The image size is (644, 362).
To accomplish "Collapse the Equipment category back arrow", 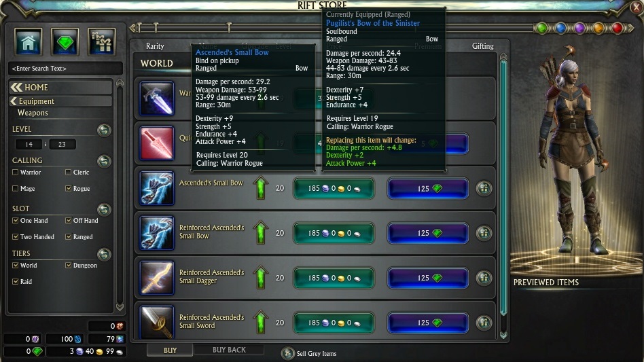I will pyautogui.click(x=14, y=101).
